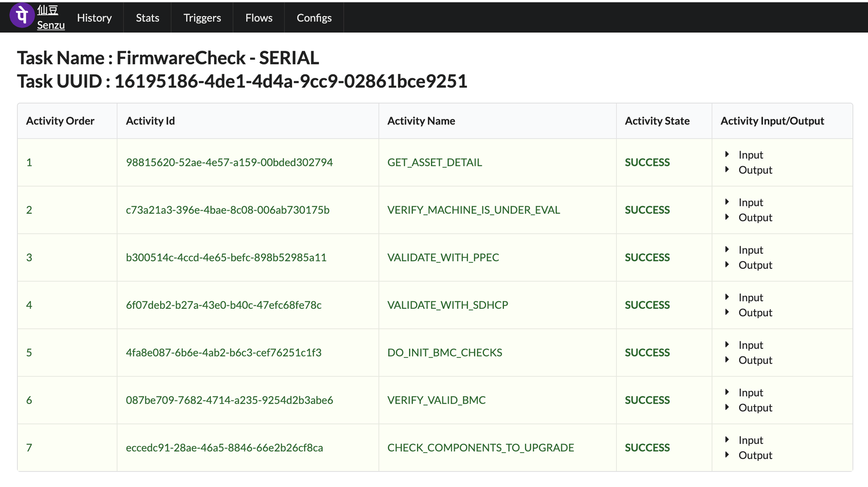
Task: Open the Triggers section
Action: click(202, 18)
